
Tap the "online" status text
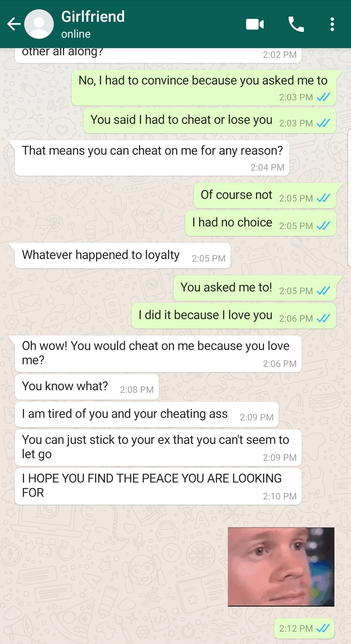click(76, 34)
